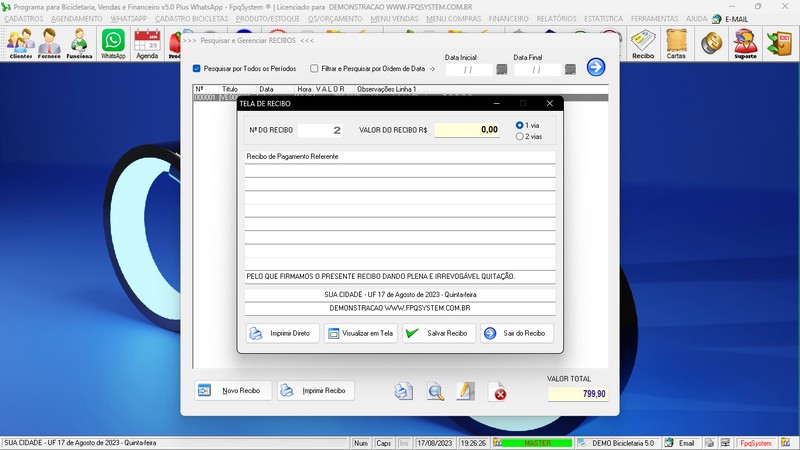The height and width of the screenshot is (450, 800).
Task: Click the monitor icon in status bar
Action: coord(725,443)
